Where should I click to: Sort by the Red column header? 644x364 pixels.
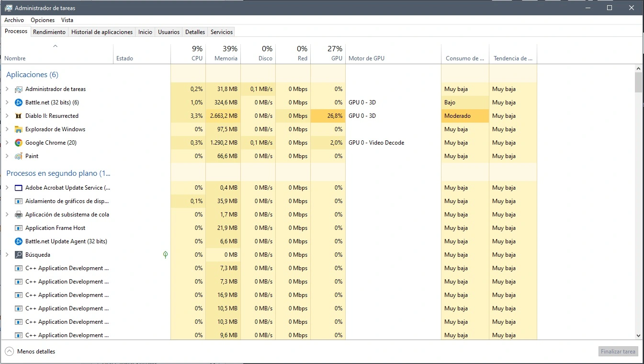coord(293,54)
